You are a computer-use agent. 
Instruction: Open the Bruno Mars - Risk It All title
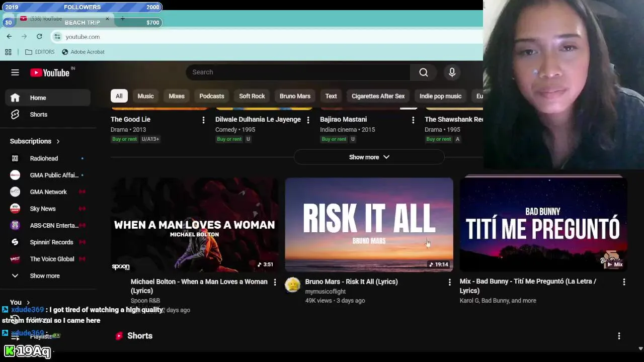[x=351, y=282]
